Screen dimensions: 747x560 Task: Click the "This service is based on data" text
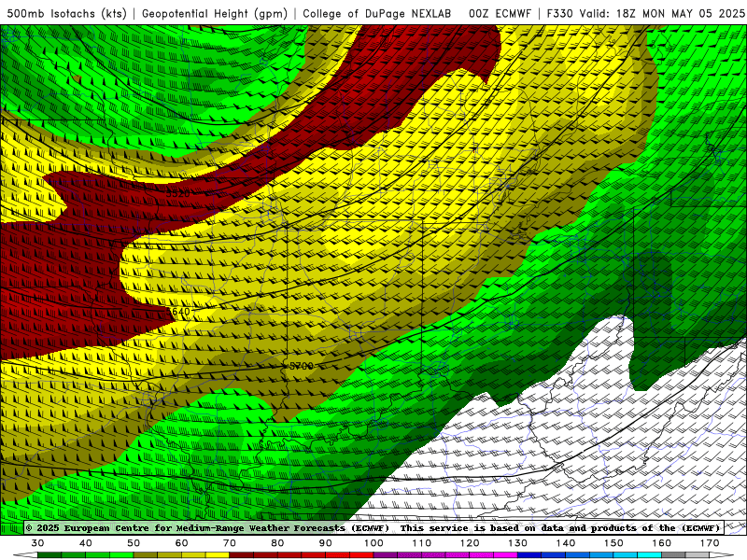point(484,527)
